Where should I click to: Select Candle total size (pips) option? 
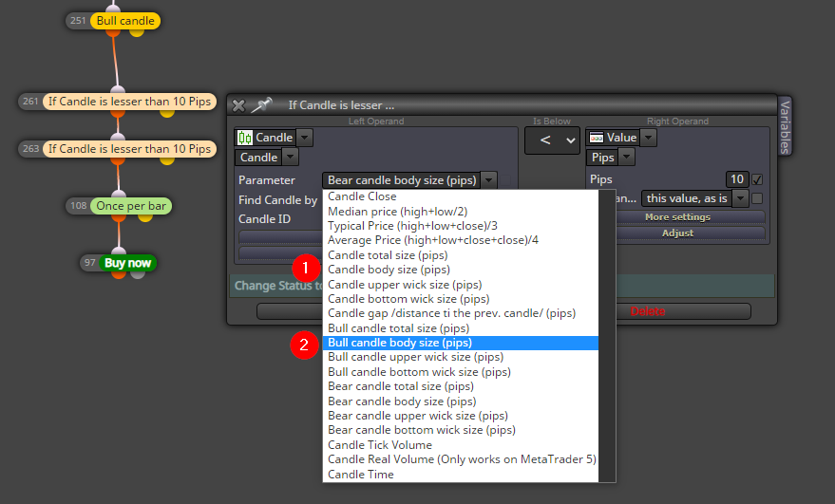click(x=460, y=255)
